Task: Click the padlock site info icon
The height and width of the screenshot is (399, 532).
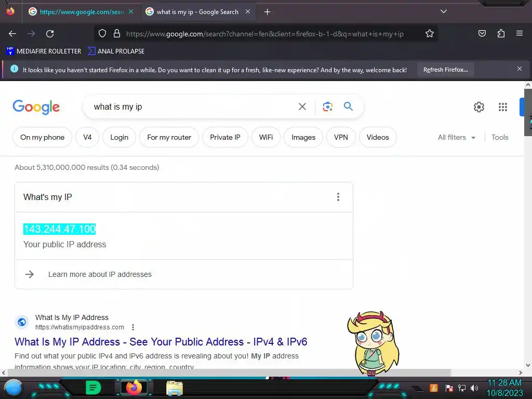Action: click(117, 34)
